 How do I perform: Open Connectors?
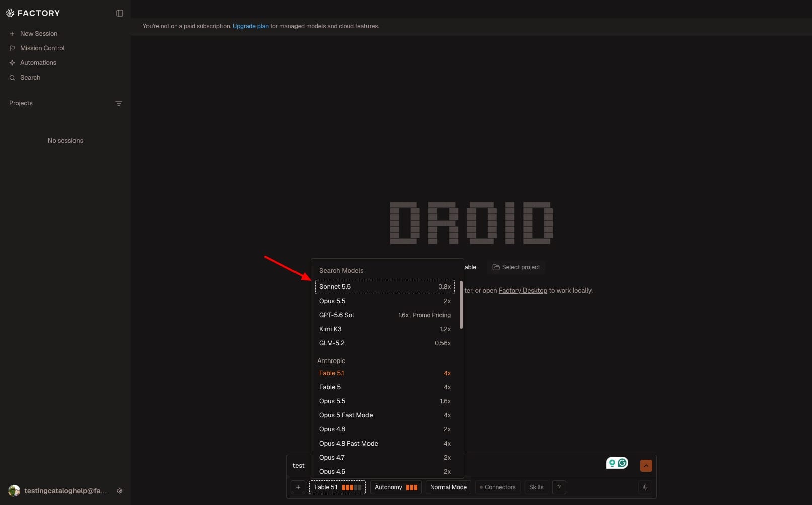(x=497, y=487)
